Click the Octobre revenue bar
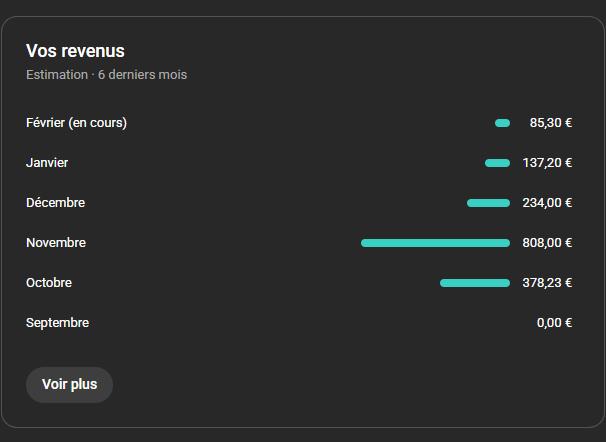606x442 pixels. click(475, 283)
